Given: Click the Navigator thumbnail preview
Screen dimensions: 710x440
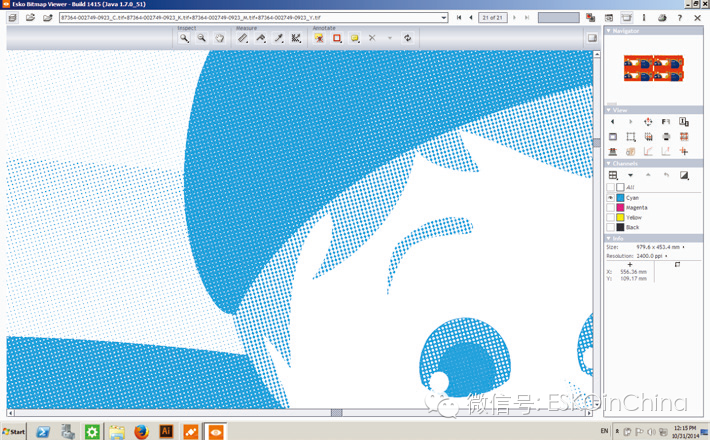Looking at the screenshot, I should [653, 68].
